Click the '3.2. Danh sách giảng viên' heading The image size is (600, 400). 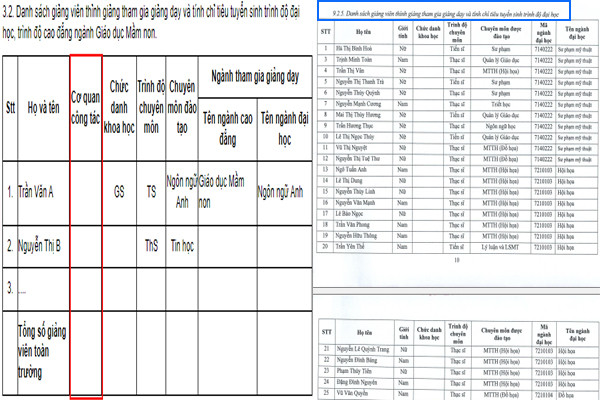(151, 23)
